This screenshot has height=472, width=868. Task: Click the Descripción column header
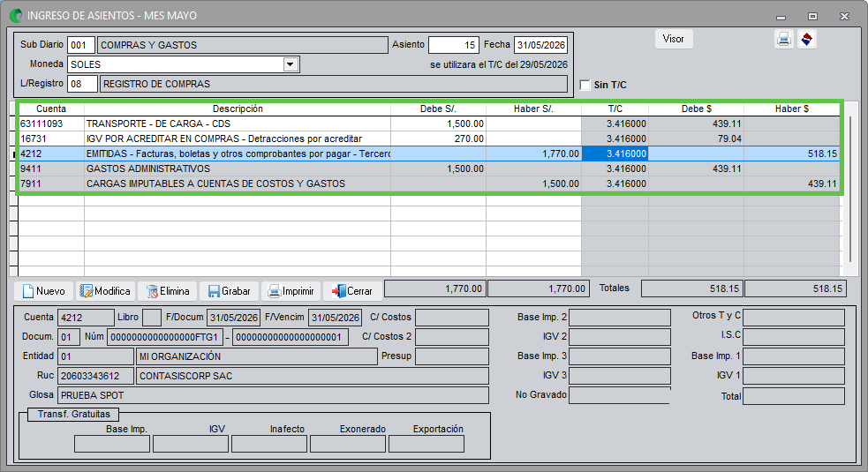coord(238,109)
